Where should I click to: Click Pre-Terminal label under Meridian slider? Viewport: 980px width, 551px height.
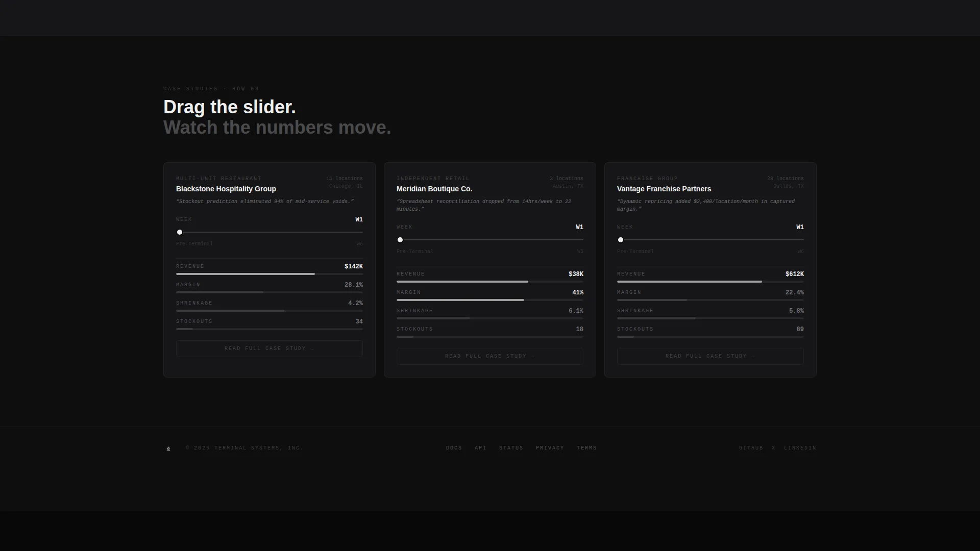point(415,252)
